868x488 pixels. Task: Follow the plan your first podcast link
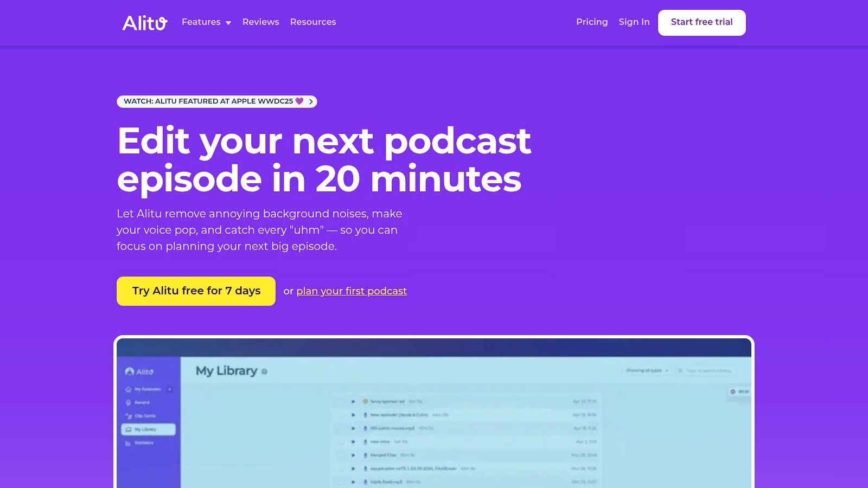pyautogui.click(x=351, y=291)
